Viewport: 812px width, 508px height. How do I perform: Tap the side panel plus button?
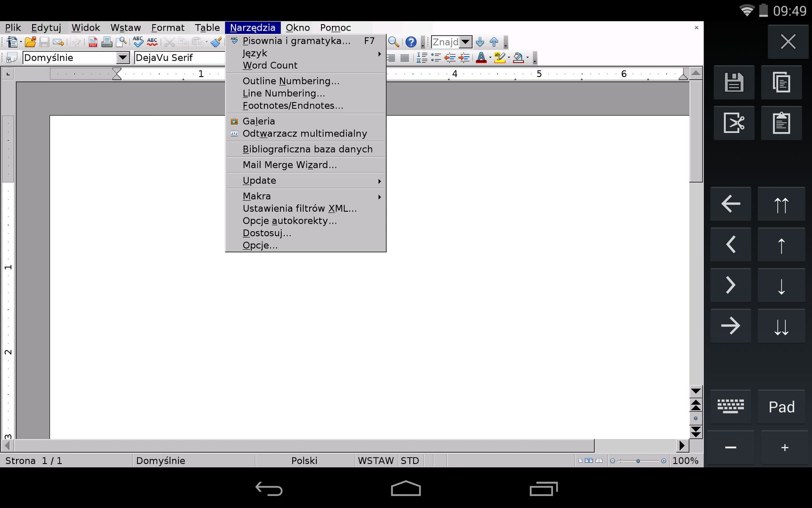[785, 447]
